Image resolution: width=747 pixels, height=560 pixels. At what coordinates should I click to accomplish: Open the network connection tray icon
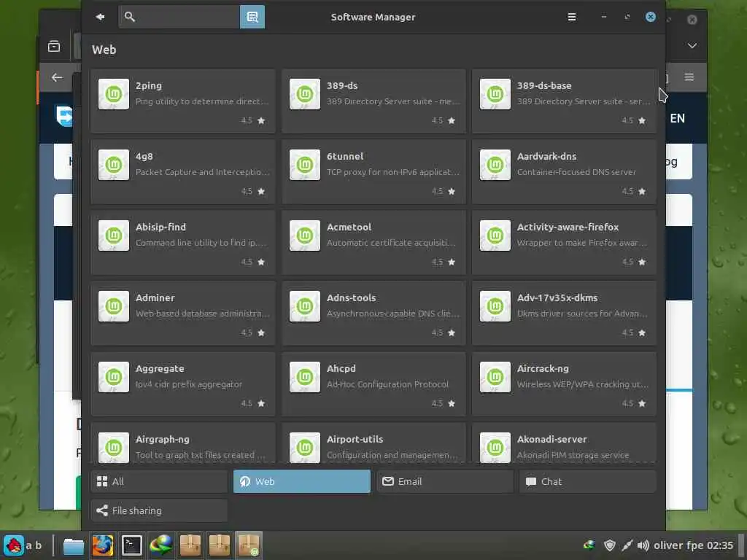627,545
